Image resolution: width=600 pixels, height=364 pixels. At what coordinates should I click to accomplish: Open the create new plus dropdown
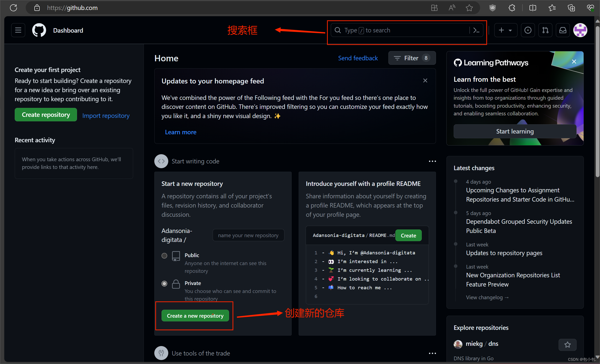[x=505, y=30]
